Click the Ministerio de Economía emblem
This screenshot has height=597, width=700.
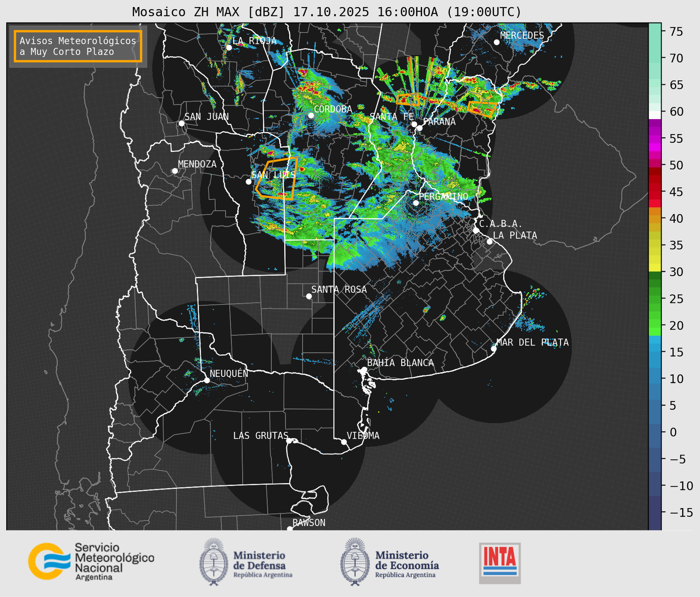click(355, 562)
